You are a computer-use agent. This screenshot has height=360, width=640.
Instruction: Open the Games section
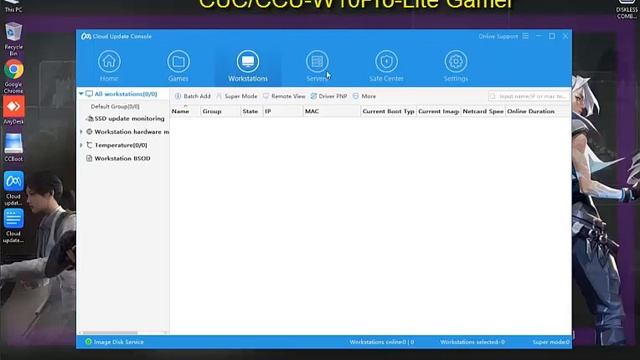(x=178, y=66)
